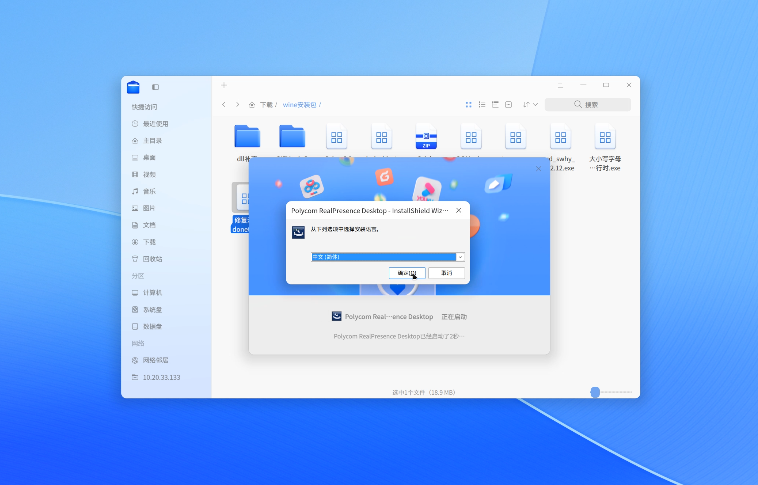This screenshot has width=758, height=485.
Task: Select the swhy 2.12.exe file
Action: click(x=561, y=147)
